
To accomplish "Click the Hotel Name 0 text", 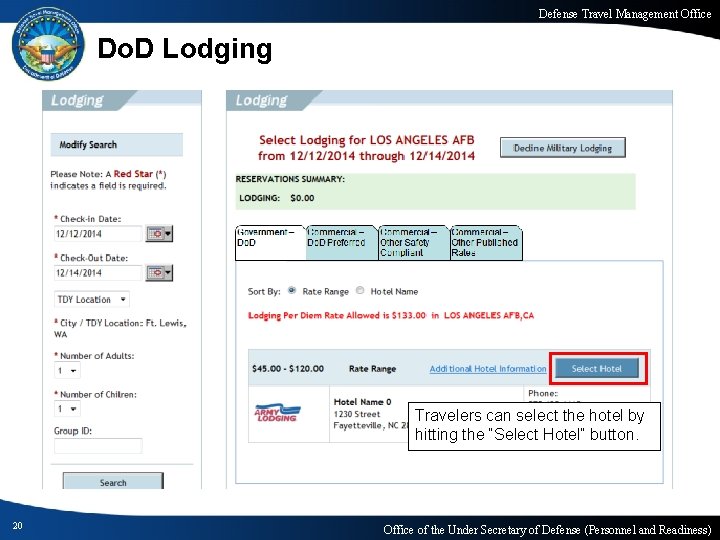I will [x=362, y=402].
